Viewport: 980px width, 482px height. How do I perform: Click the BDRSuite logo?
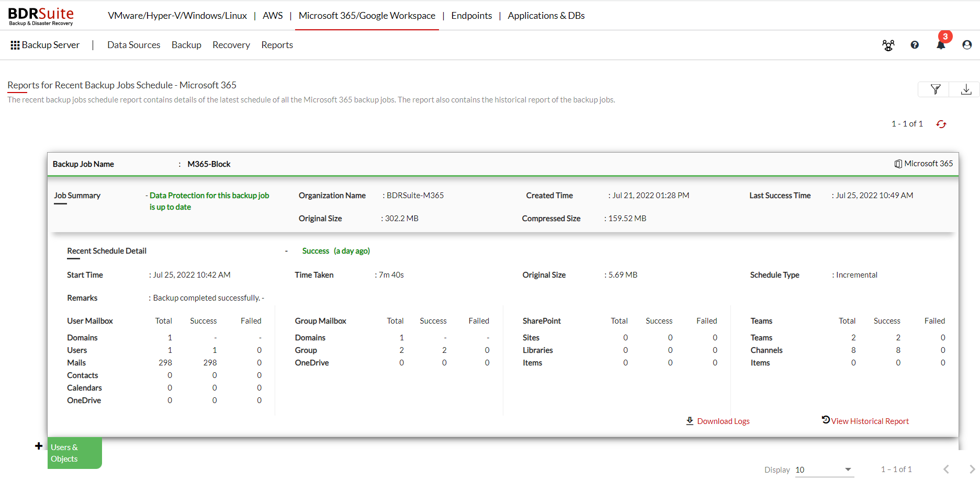(41, 16)
